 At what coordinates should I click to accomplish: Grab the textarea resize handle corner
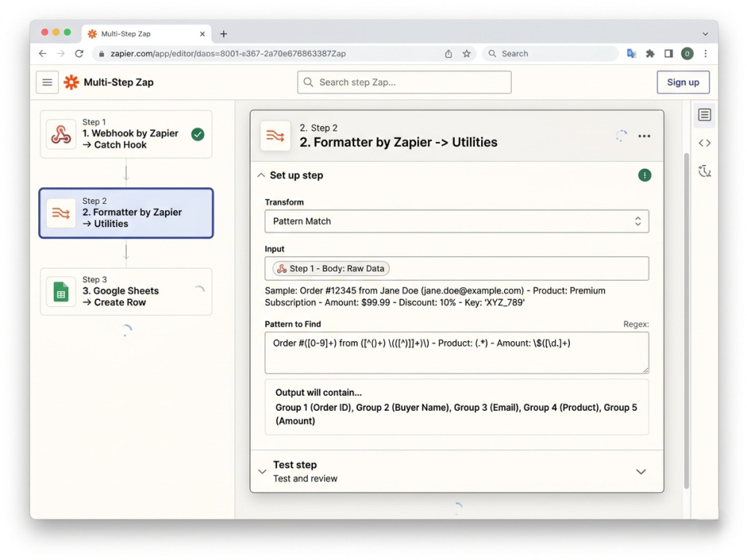tap(645, 370)
